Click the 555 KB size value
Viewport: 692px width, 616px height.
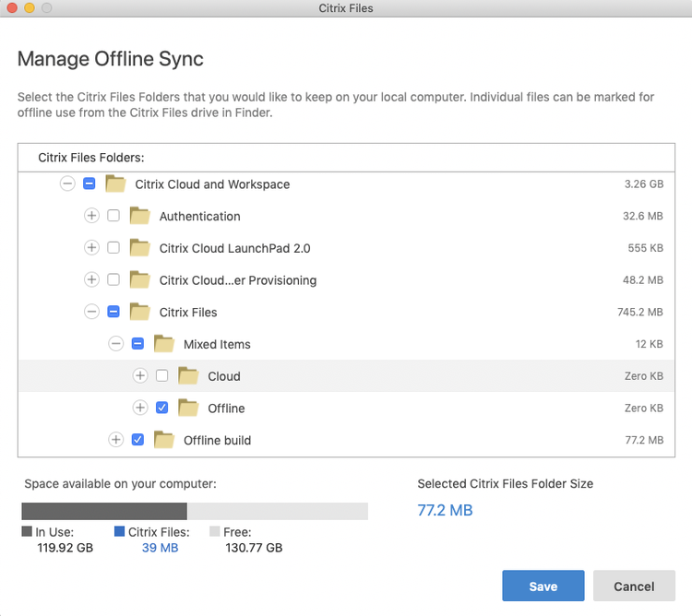point(646,248)
